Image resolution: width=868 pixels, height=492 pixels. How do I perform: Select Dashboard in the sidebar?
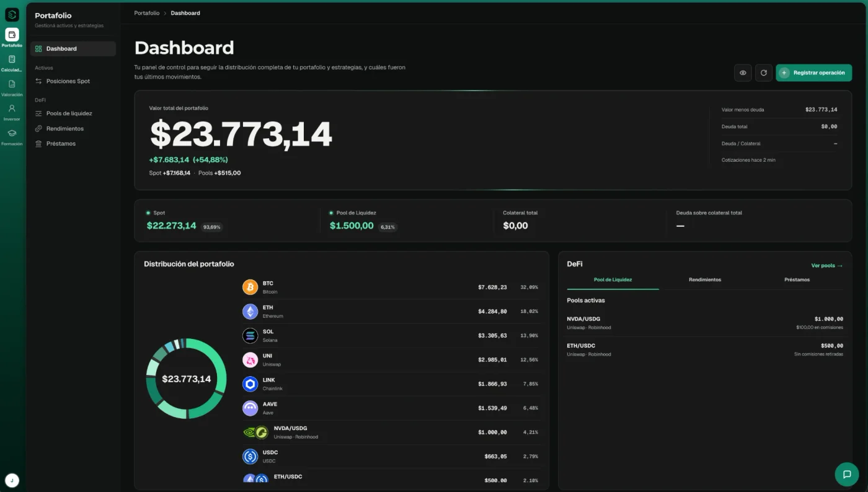tap(73, 49)
